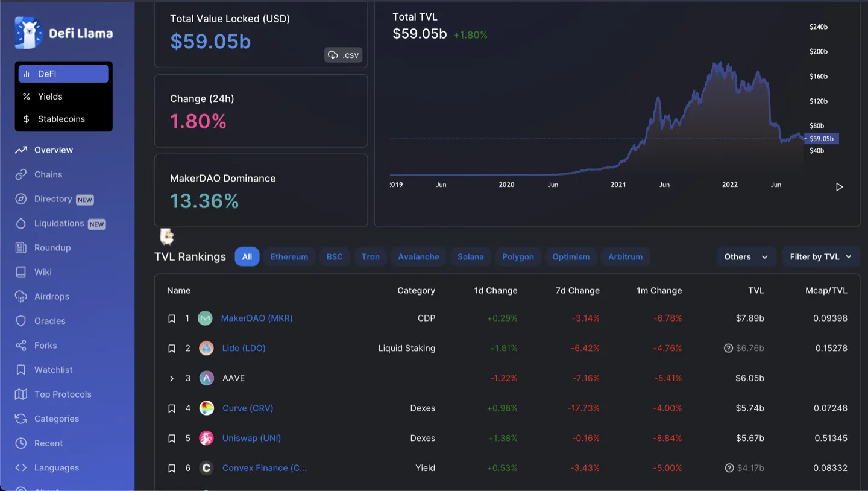Expand the AAVE row chevron
868x491 pixels.
[172, 378]
